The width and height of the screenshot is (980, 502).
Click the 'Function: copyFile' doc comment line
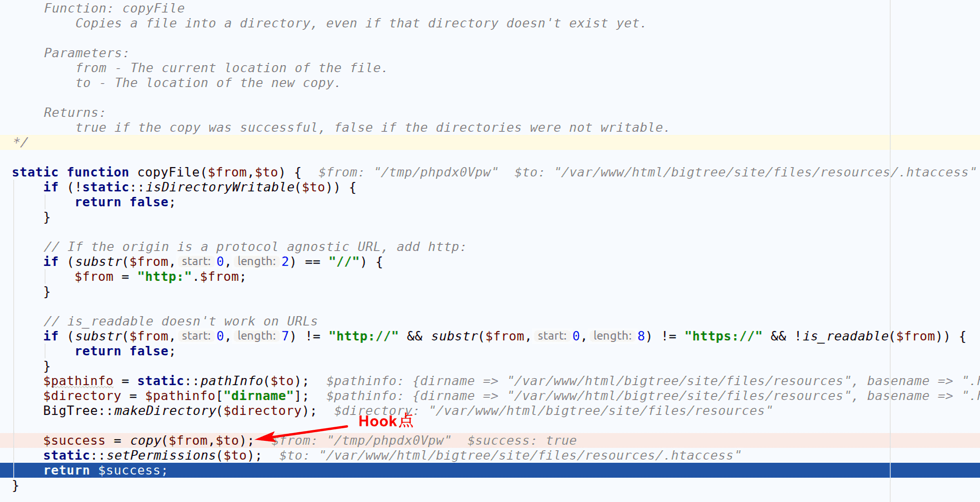coord(114,8)
